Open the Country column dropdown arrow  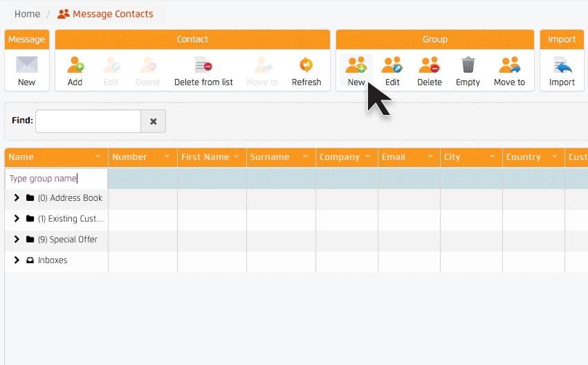[x=555, y=157]
